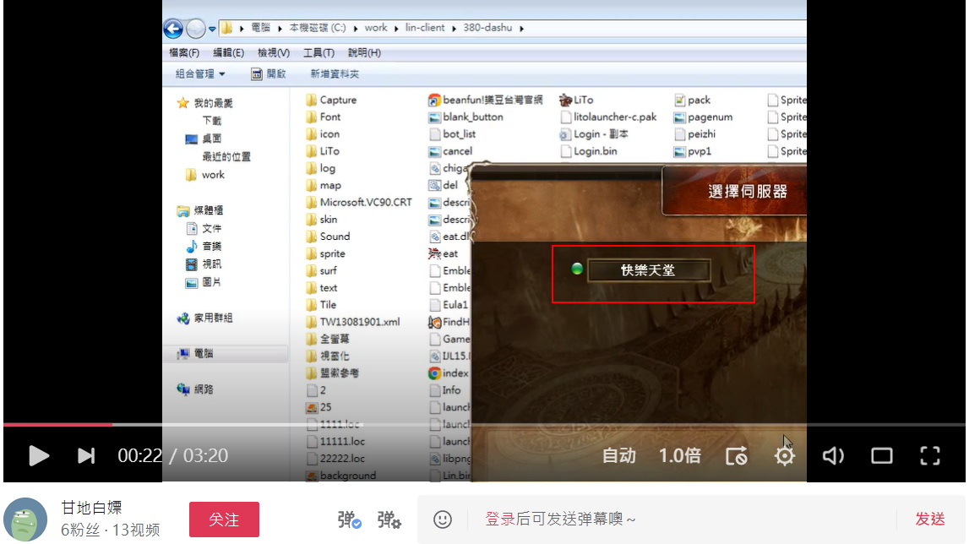Select the Login.bin file
The height and width of the screenshot is (544, 980).
click(x=589, y=151)
